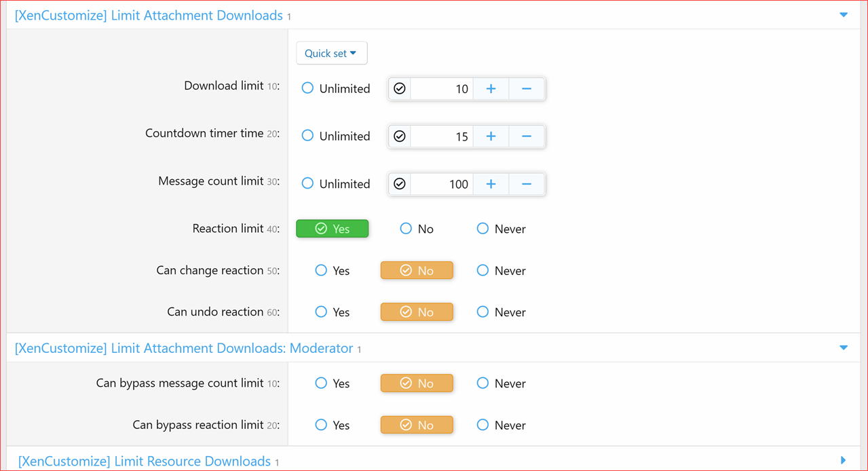868x471 pixels.
Task: Decrement the Download limit using the minus icon
Action: click(x=527, y=88)
